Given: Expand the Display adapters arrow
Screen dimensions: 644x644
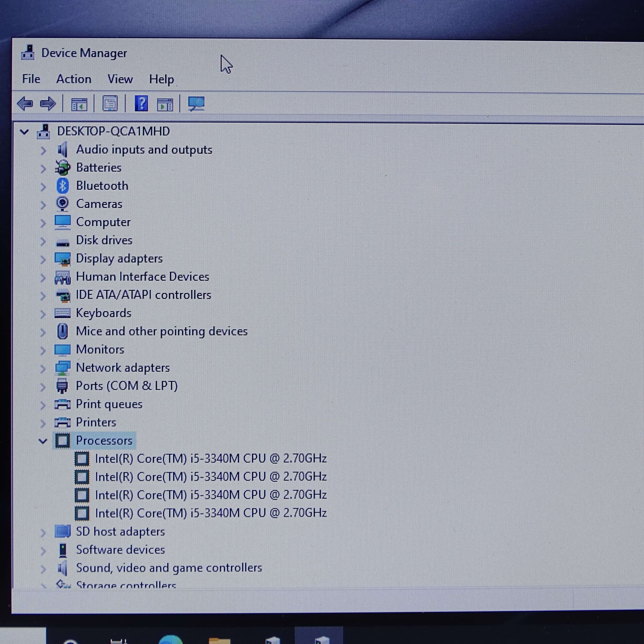Looking at the screenshot, I should click(43, 259).
